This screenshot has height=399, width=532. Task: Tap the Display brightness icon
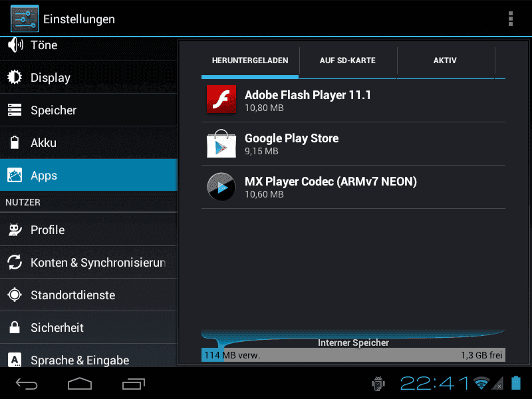click(x=15, y=77)
